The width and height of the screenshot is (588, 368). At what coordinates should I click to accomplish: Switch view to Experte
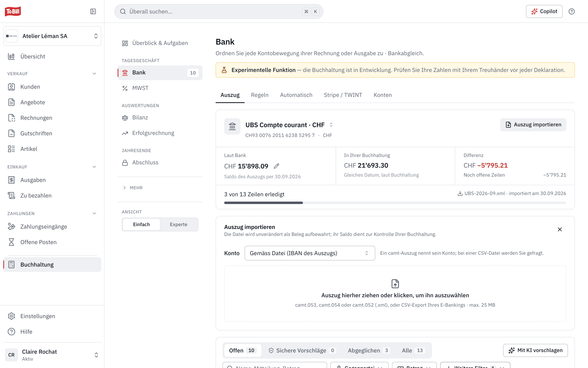click(179, 224)
